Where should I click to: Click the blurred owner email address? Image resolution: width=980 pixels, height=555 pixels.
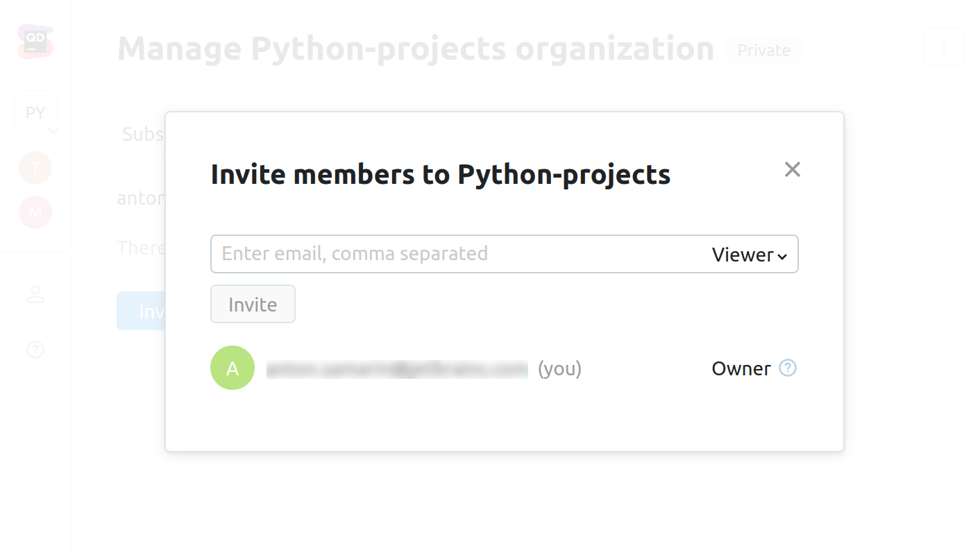397,369
